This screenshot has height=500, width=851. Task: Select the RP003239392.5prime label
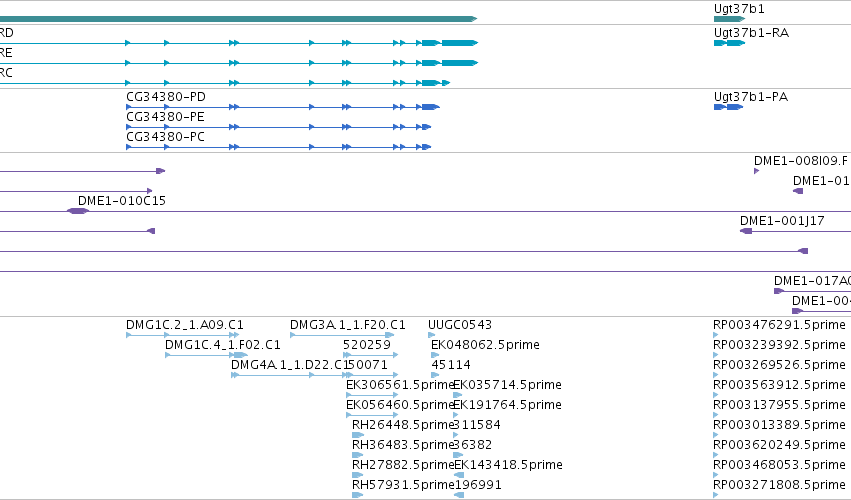coord(779,345)
